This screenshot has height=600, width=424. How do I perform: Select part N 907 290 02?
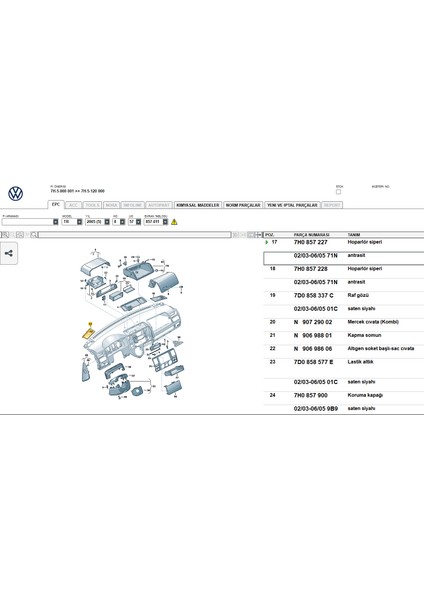(x=313, y=322)
